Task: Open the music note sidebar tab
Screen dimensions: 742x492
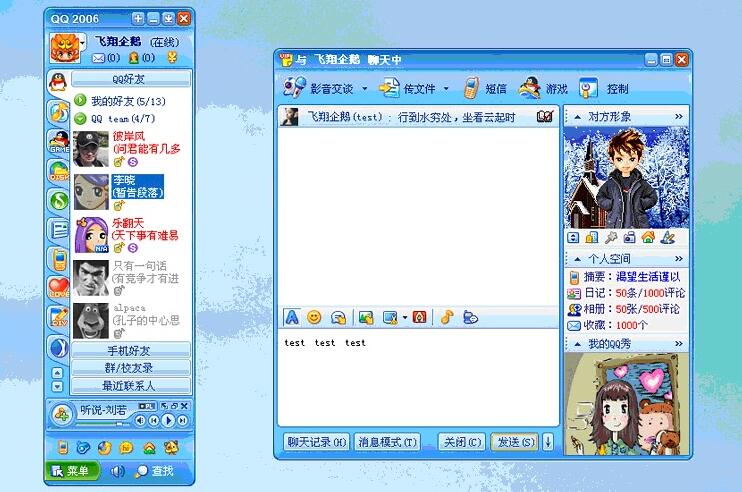Action: [60, 112]
